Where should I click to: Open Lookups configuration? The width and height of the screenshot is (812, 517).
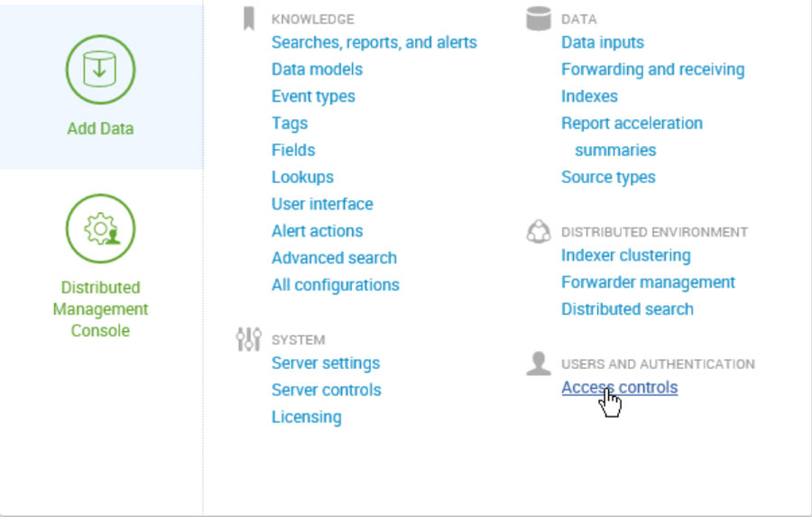(x=302, y=177)
